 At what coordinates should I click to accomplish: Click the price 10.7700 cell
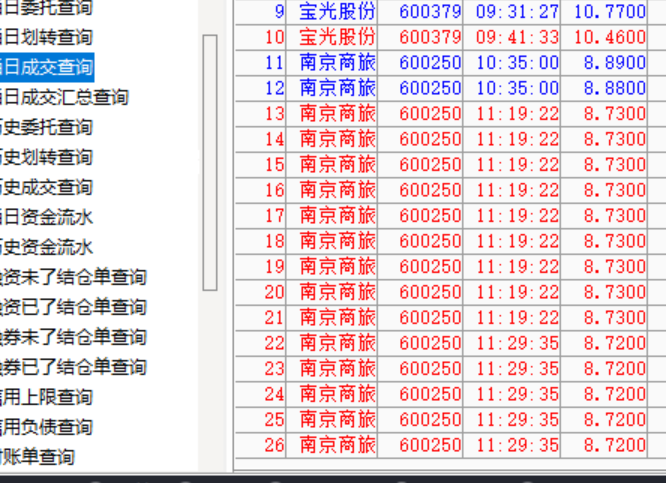point(610,11)
